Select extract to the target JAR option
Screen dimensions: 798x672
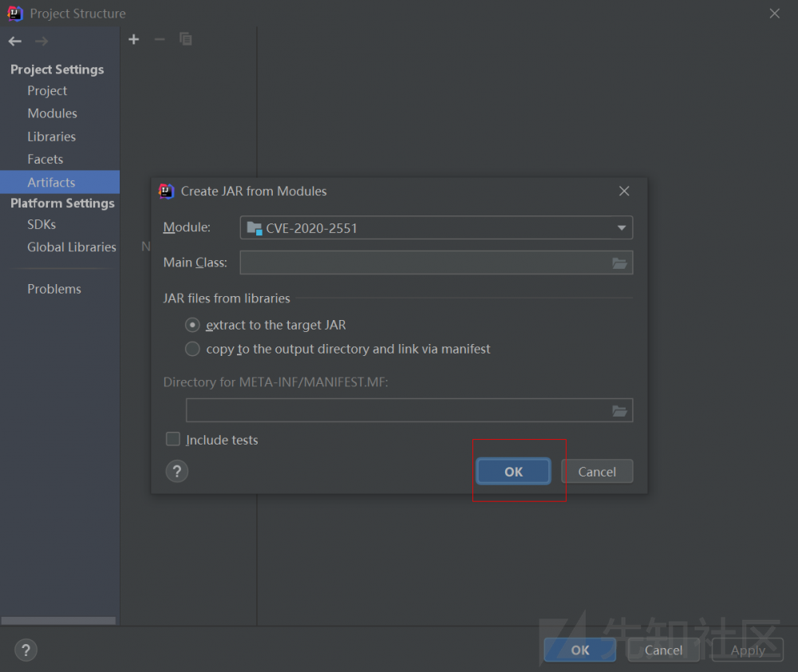tap(192, 325)
